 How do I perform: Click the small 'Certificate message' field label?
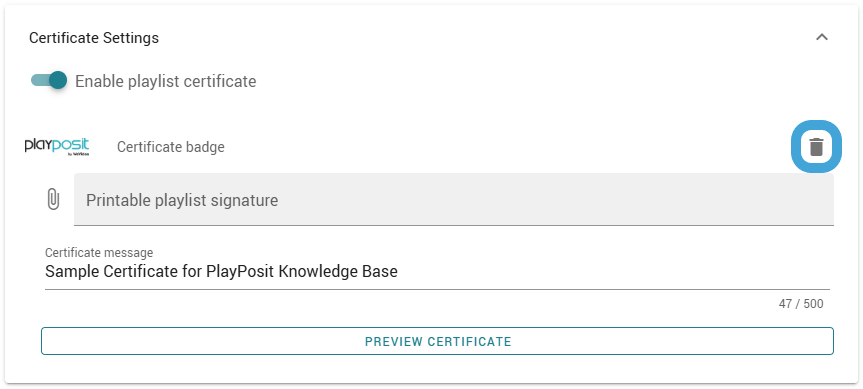99,253
